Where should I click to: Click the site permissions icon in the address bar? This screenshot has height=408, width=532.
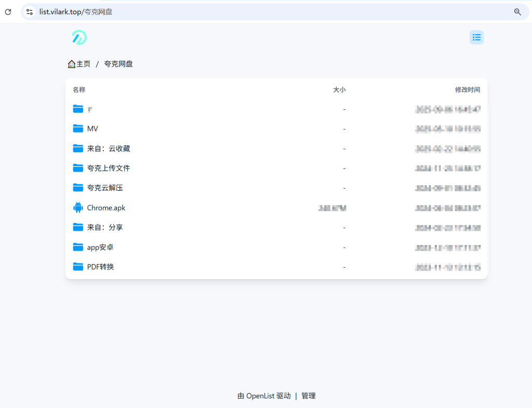coord(29,11)
